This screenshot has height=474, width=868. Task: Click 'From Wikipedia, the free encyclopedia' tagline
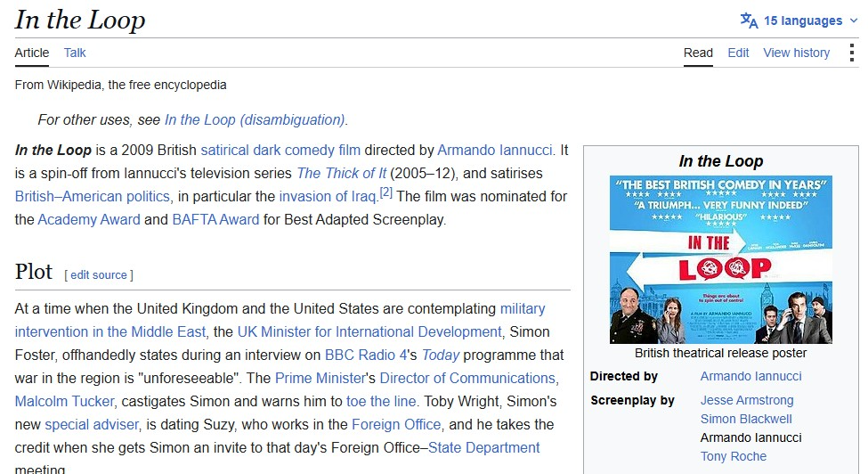pos(121,85)
